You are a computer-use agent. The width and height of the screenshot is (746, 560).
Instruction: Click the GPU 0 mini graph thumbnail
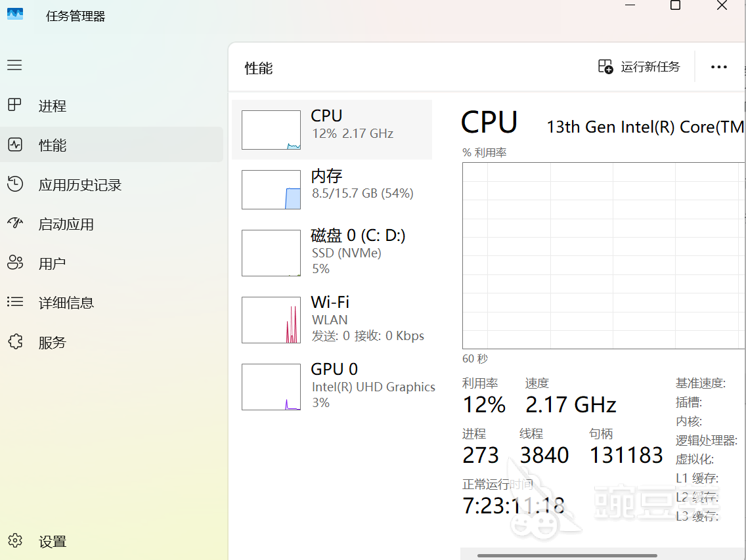point(271,387)
